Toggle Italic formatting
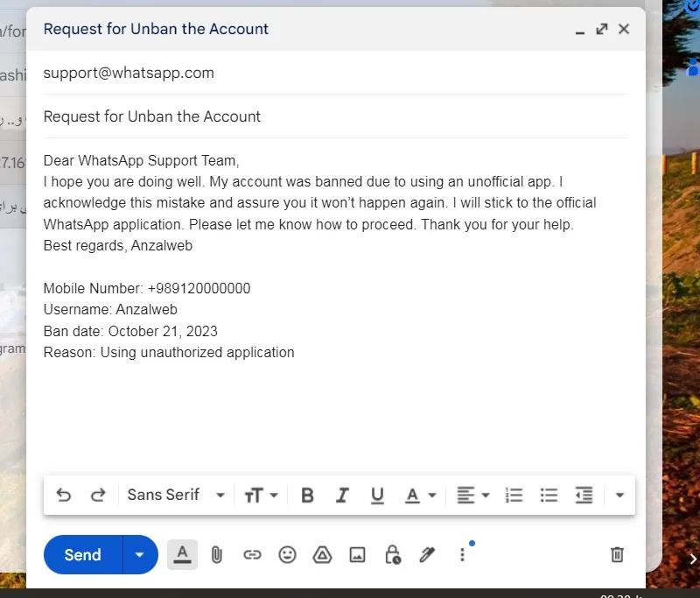700x598 pixels. 342,496
